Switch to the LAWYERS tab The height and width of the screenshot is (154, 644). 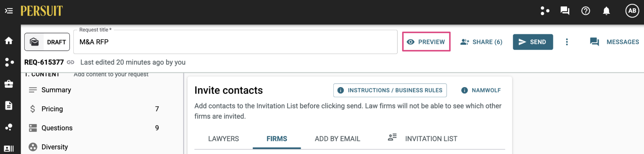[x=223, y=139]
